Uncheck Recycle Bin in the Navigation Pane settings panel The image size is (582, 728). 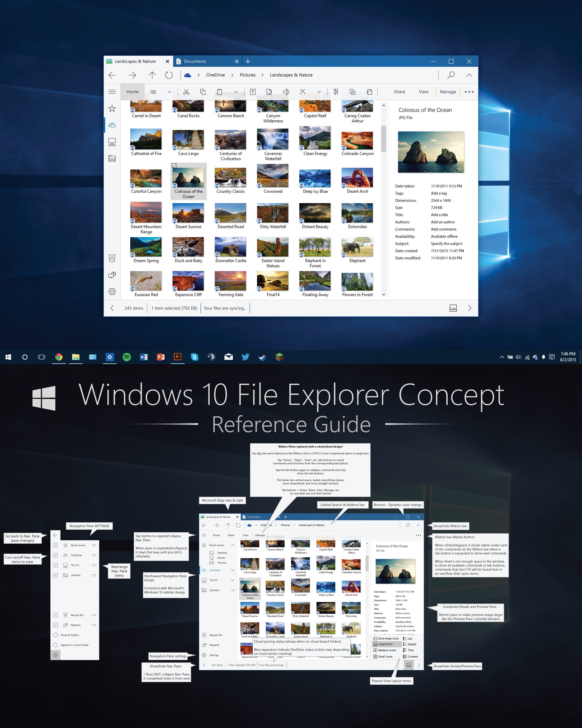(55, 615)
